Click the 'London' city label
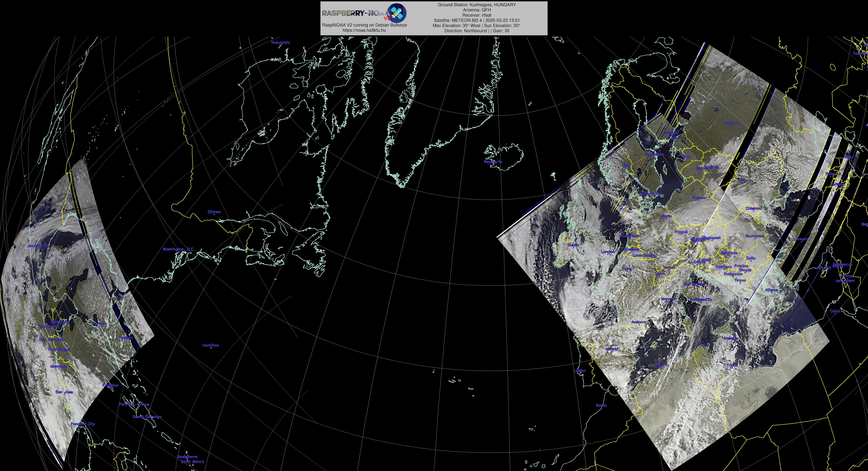Screen dimensions: 868x471 click(608, 252)
